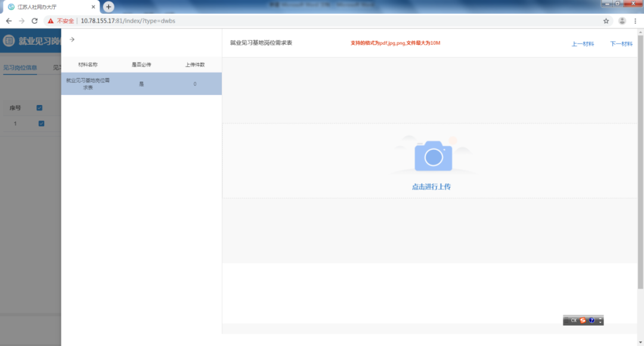Click the blue help icon on language bar
This screenshot has height=346, width=644.
pos(592,320)
